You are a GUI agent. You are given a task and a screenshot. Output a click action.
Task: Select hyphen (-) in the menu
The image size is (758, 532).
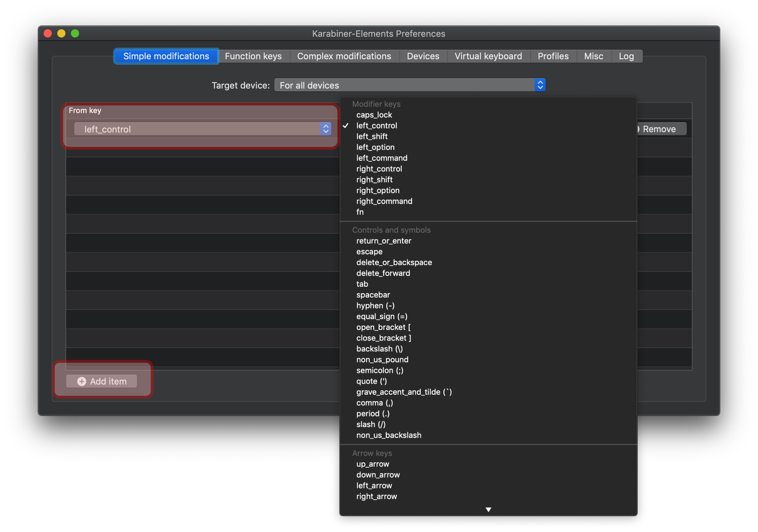pyautogui.click(x=488, y=306)
